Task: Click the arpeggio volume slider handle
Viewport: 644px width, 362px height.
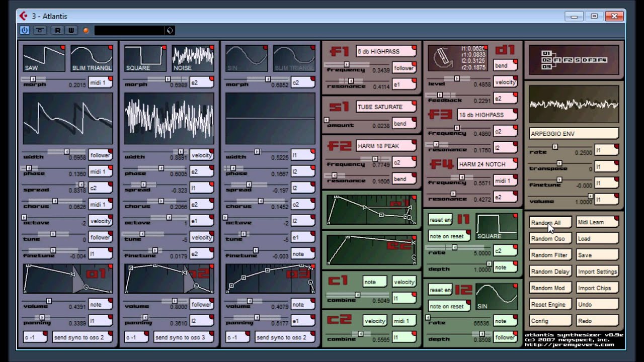Action: [591, 196]
